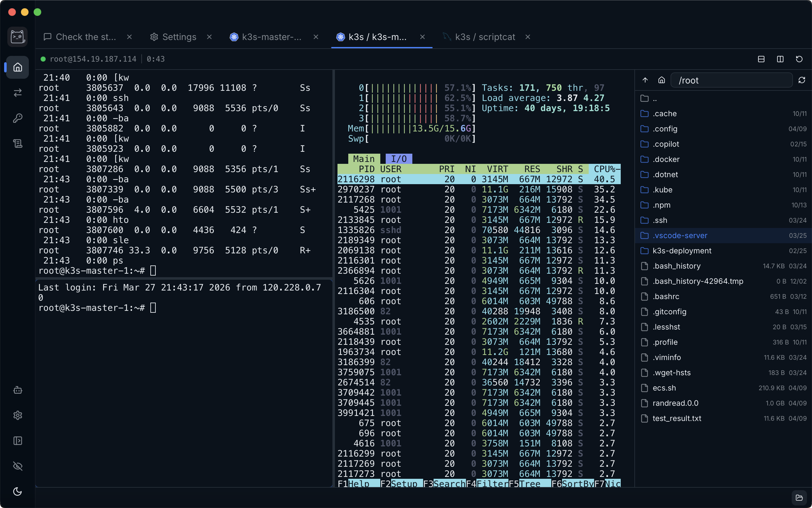
Task: Open the settings gear in sidebar
Action: click(17, 415)
